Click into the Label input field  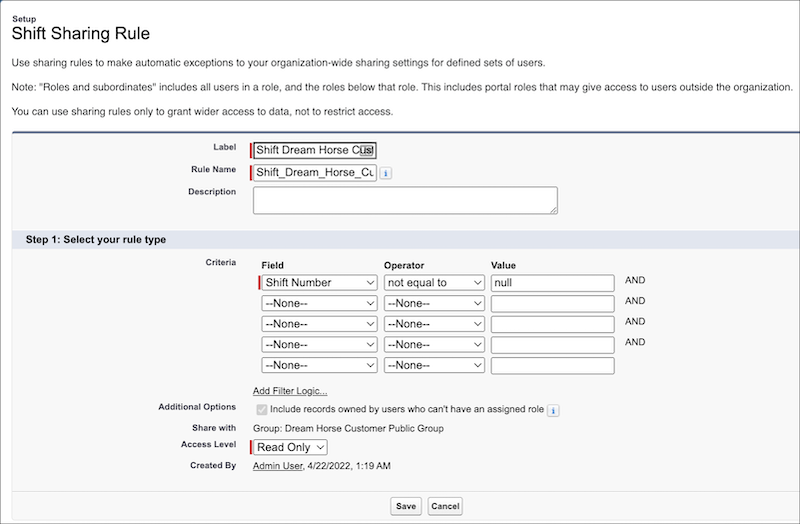coord(315,151)
